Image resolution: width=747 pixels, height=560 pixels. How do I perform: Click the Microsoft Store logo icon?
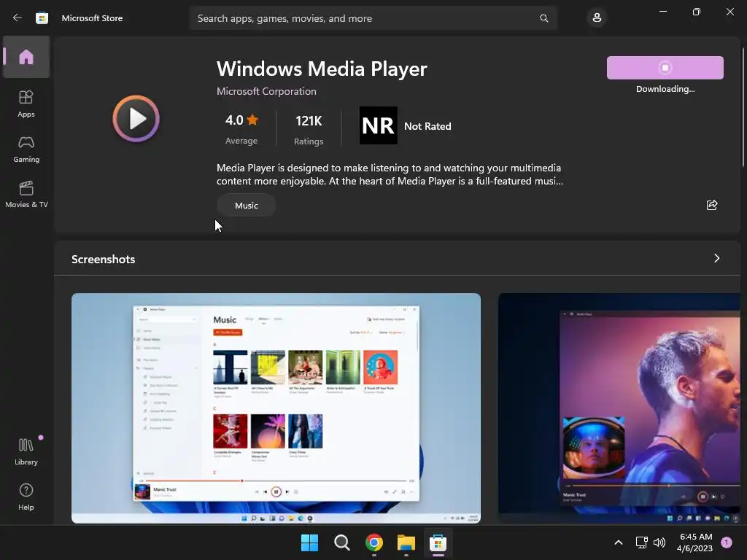[x=42, y=18]
